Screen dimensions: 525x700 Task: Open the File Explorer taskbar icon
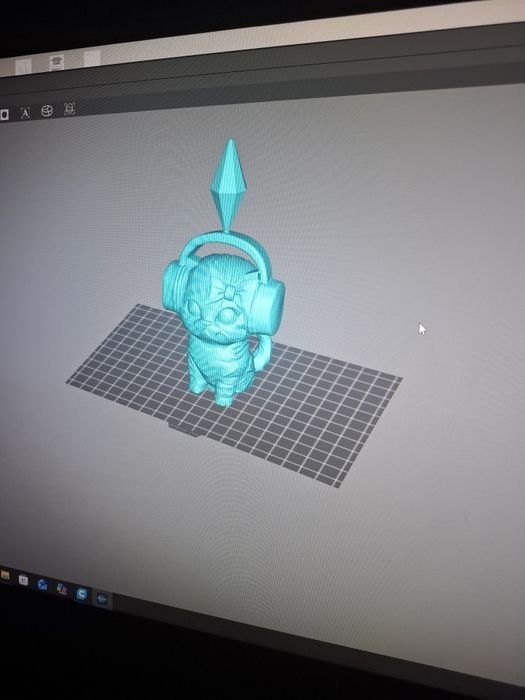5,575
